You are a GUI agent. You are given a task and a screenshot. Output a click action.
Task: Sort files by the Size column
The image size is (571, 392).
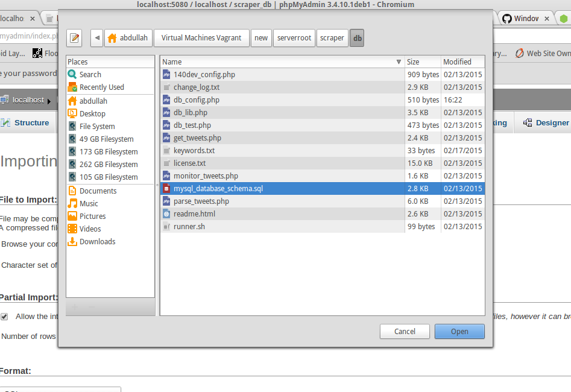click(x=423, y=62)
